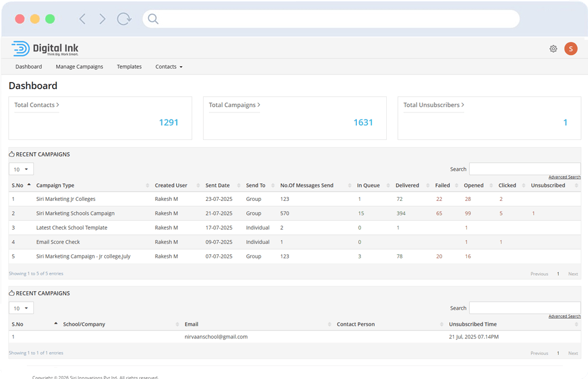Reload the page with refresh icon

click(124, 19)
